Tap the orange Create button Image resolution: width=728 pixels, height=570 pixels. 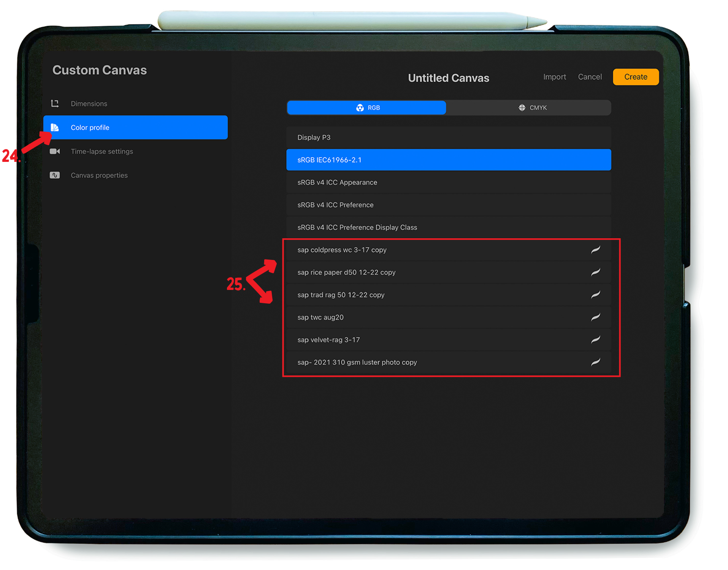click(x=636, y=77)
